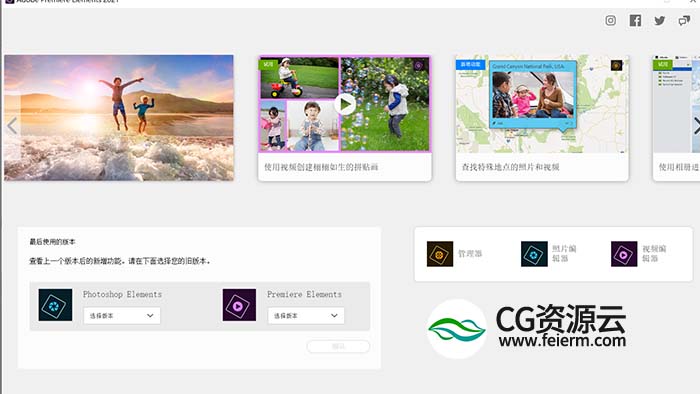Click the Photoshop Elements icon in version panel
Screen dimensions: 700x394
55,305
